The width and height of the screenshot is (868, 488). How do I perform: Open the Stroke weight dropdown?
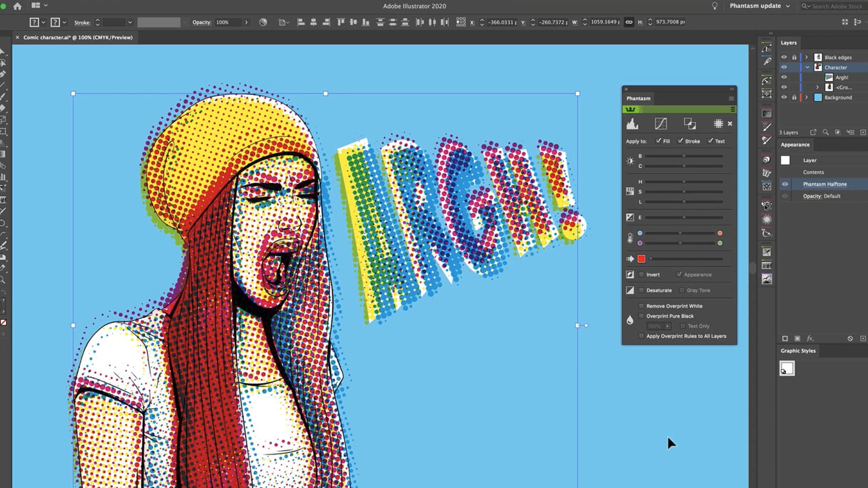(x=130, y=22)
